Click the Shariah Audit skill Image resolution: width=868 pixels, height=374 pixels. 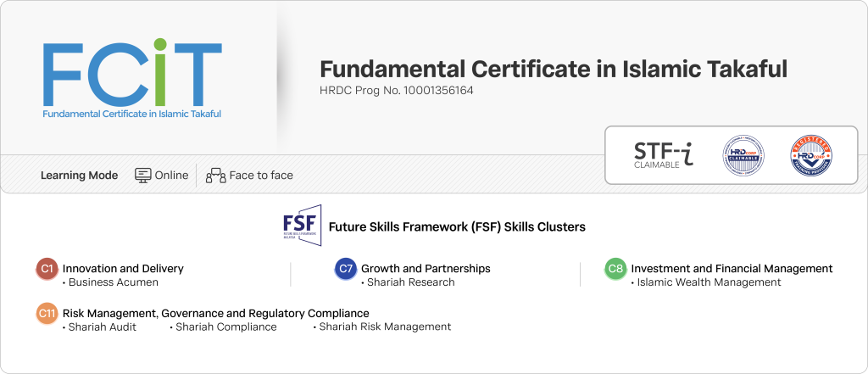coord(102,327)
